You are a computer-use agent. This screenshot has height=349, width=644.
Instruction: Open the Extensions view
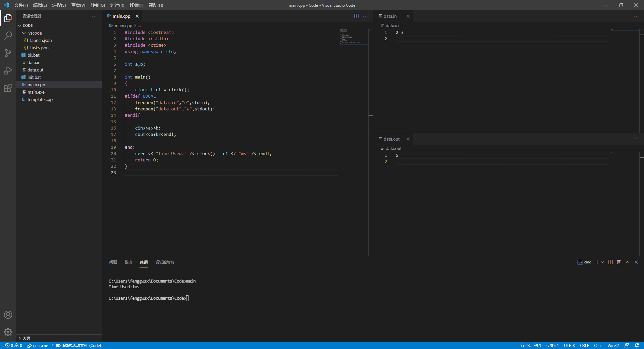point(8,88)
